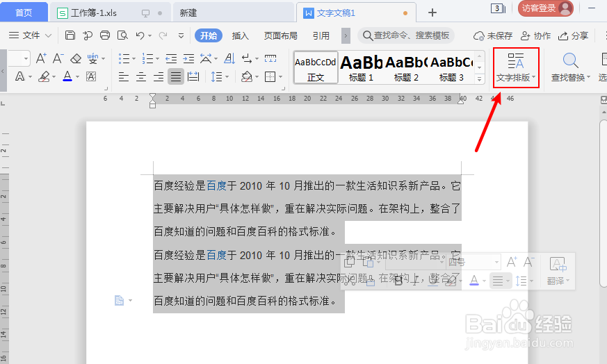Click the tab stops ruler icon
607x364 pixels.
click(270, 58)
